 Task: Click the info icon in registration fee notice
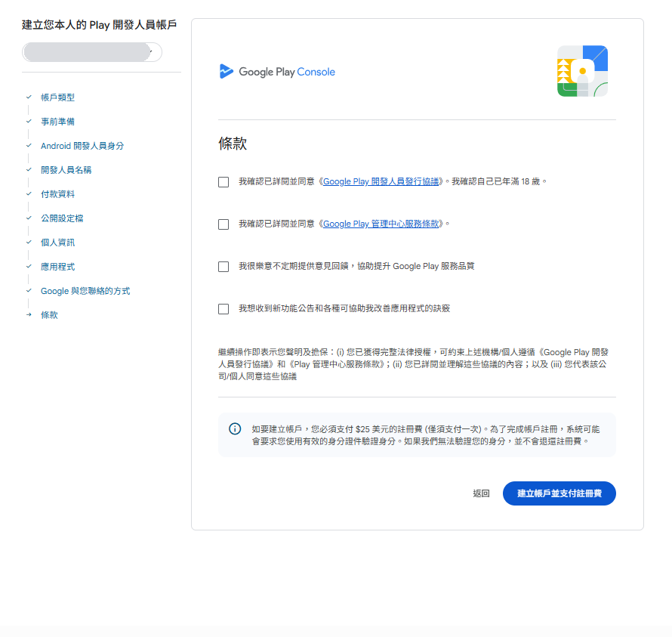(235, 428)
